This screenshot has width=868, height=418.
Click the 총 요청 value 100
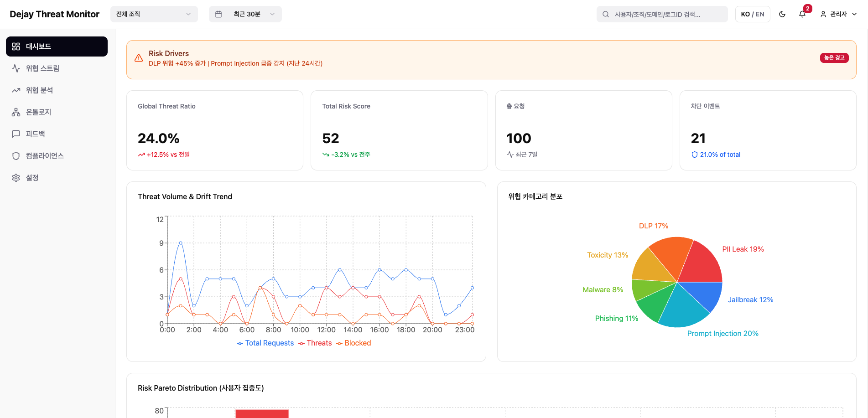(519, 138)
